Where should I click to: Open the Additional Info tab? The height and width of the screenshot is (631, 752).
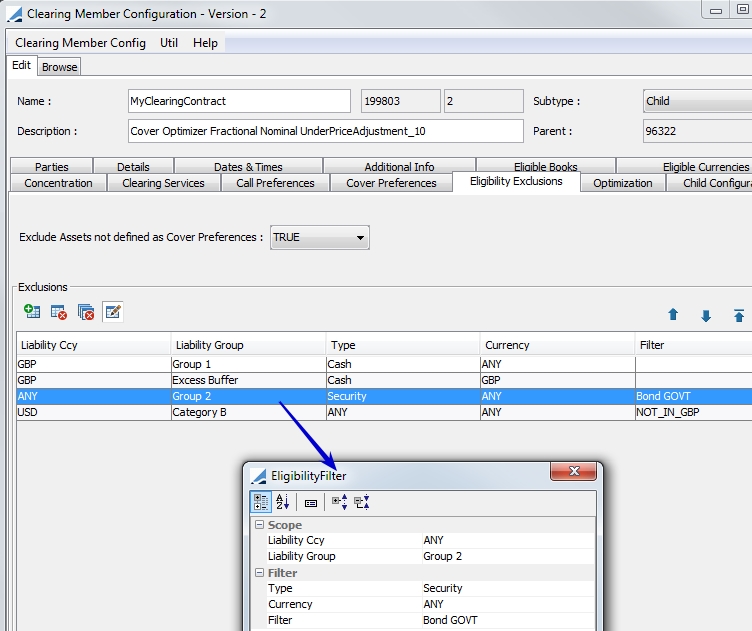click(399, 166)
